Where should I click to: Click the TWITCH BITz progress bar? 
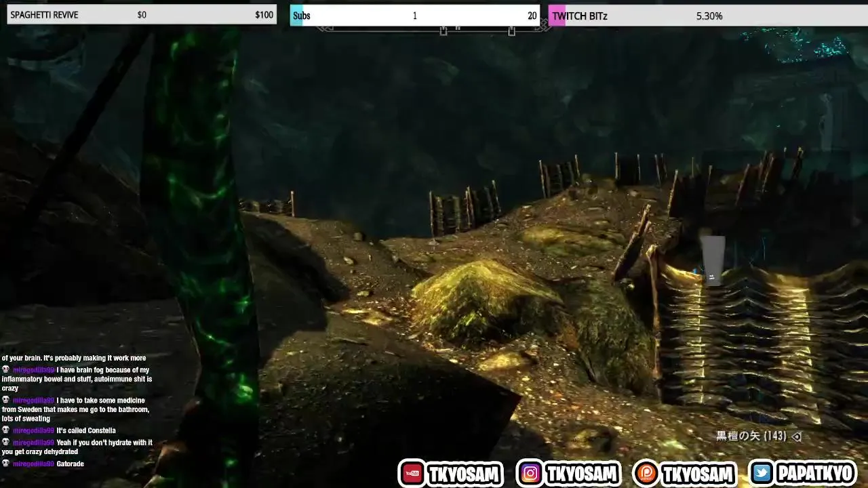click(x=708, y=16)
